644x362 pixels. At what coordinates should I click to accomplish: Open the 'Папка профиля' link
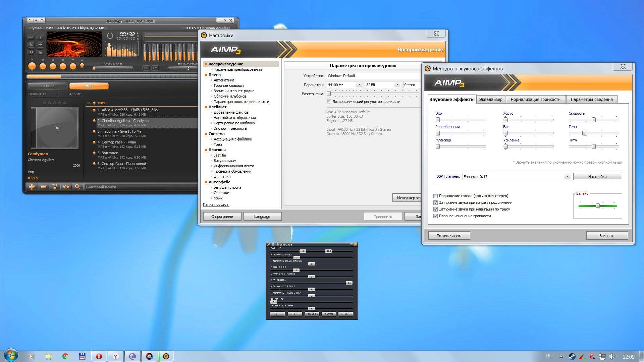point(216,204)
